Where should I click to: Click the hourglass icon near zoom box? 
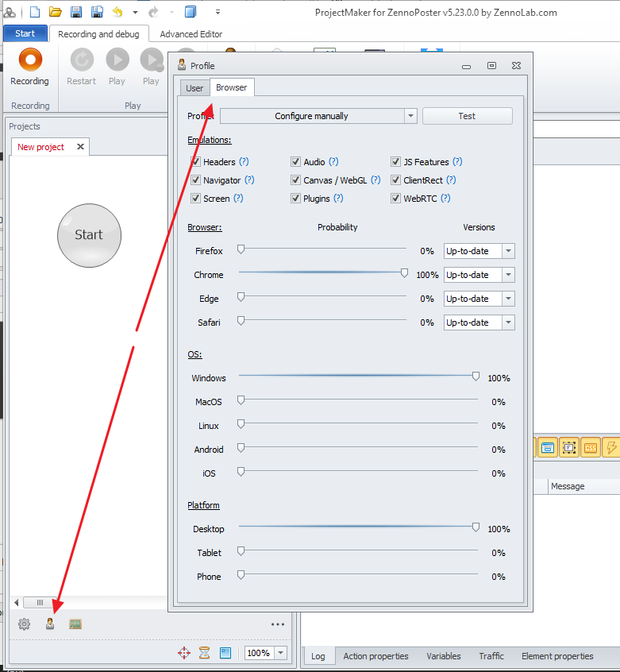point(205,653)
